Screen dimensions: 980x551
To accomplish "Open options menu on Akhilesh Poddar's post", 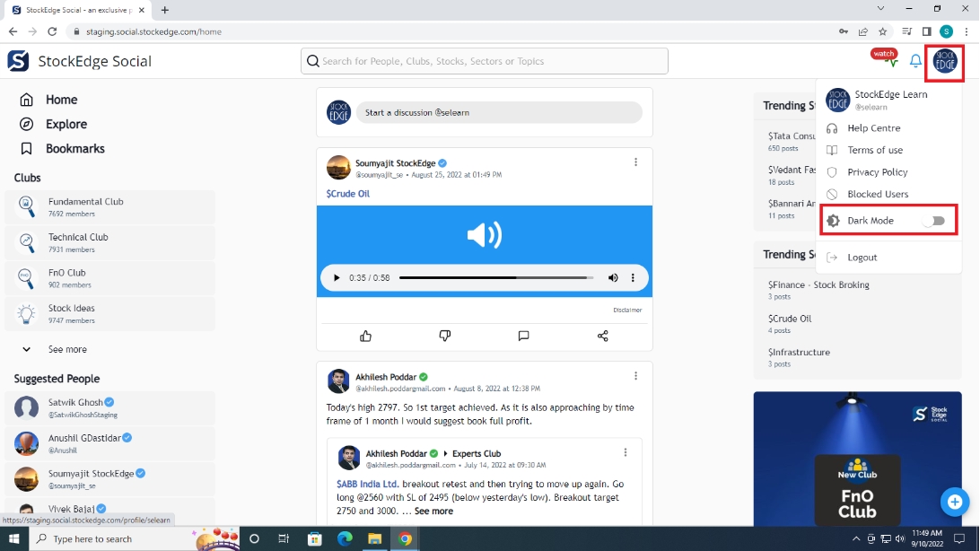I will point(635,376).
